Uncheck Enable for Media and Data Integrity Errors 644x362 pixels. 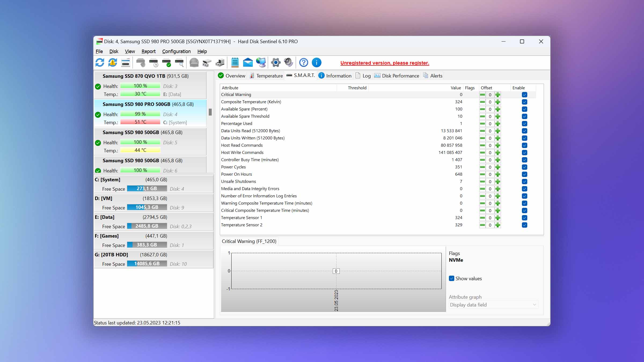525,189
